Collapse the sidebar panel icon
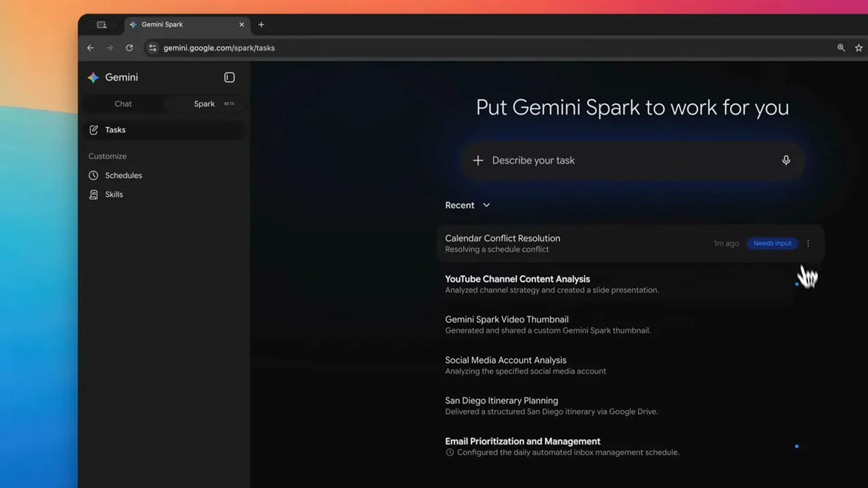The height and width of the screenshot is (488, 868). tap(229, 78)
